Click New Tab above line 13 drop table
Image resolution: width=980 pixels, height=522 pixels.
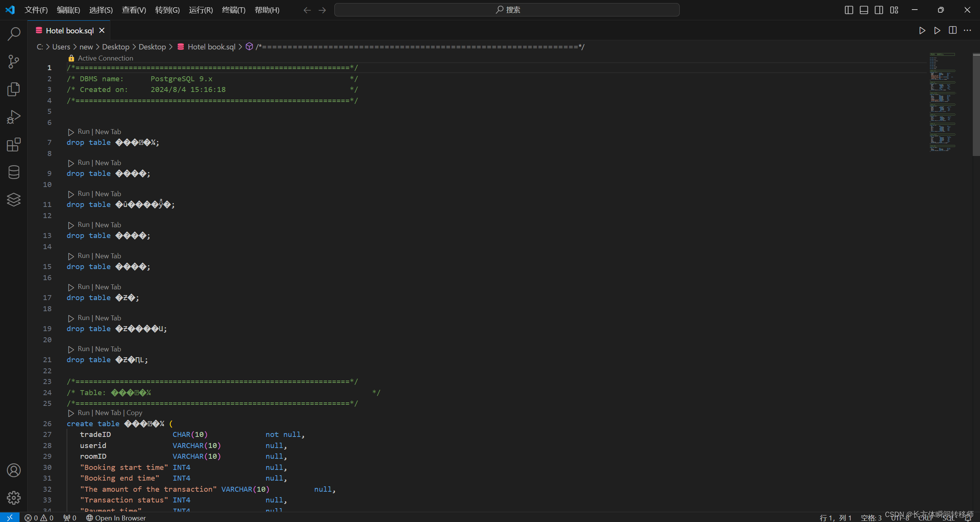108,225
